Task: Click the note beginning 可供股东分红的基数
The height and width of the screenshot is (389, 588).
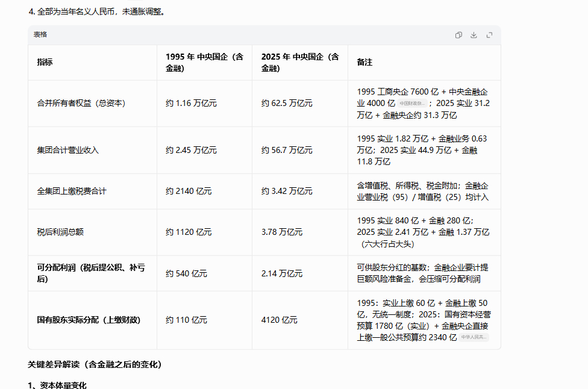Action: coord(422,273)
